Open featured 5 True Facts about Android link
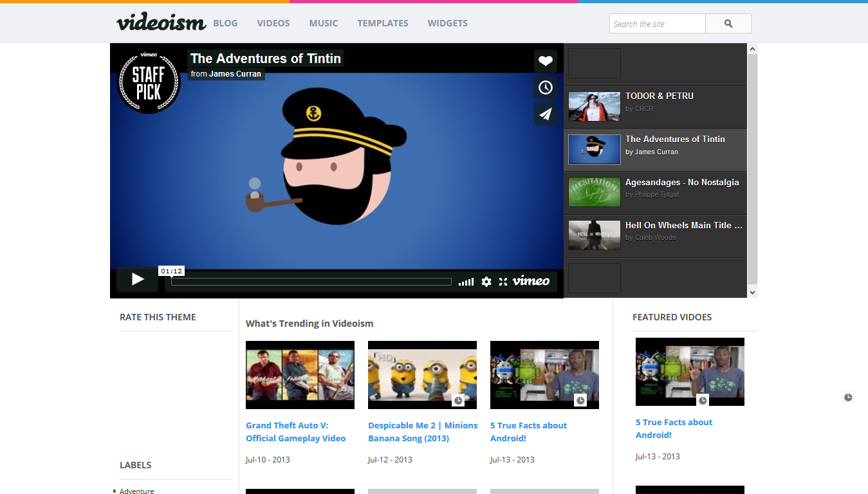 point(674,428)
